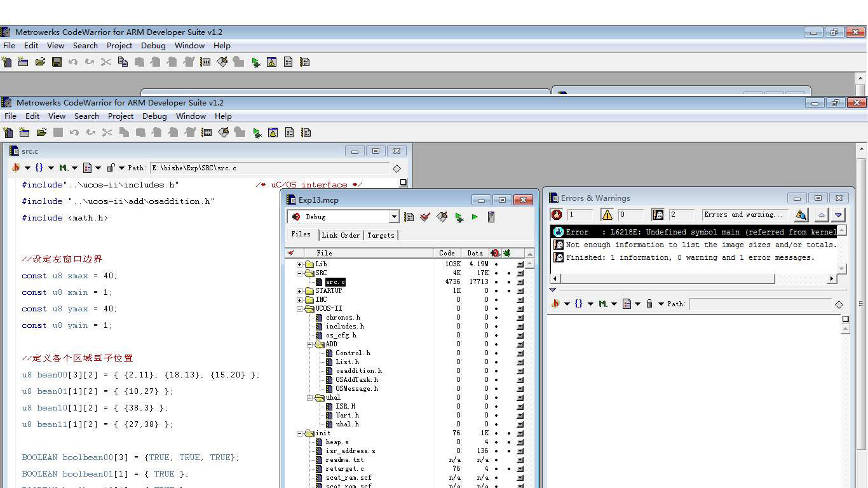
Task: Expand the Lib folder in file tree
Action: 300,264
